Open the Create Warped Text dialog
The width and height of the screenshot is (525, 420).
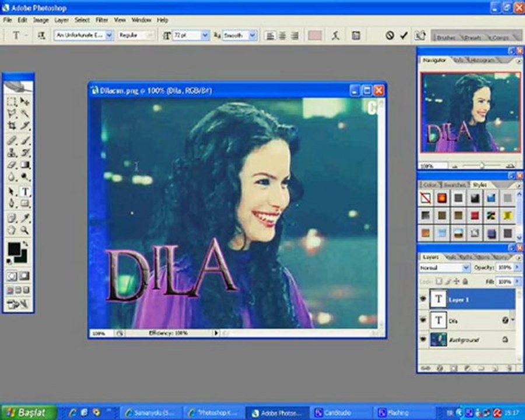(335, 35)
